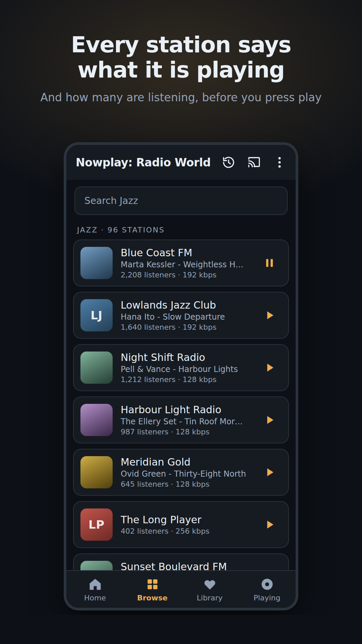The width and height of the screenshot is (362, 644).
Task: Tap Meridian Gold yellow artwork
Action: 97,472
